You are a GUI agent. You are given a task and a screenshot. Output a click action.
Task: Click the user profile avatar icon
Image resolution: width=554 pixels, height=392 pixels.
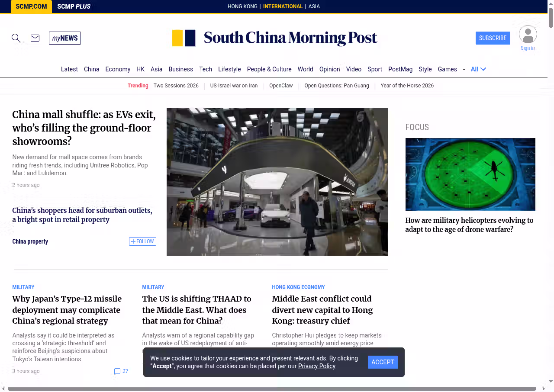point(528,35)
